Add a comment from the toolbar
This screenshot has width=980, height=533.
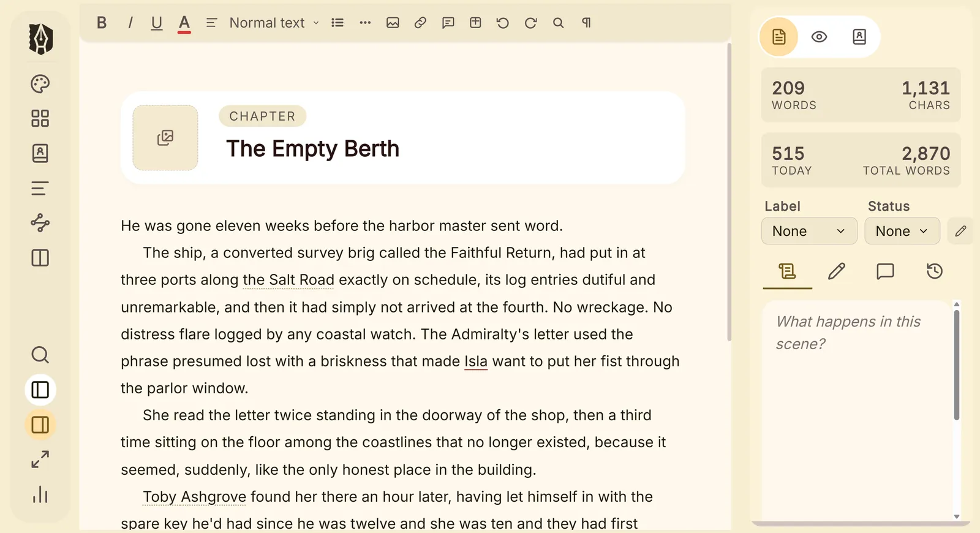(448, 23)
